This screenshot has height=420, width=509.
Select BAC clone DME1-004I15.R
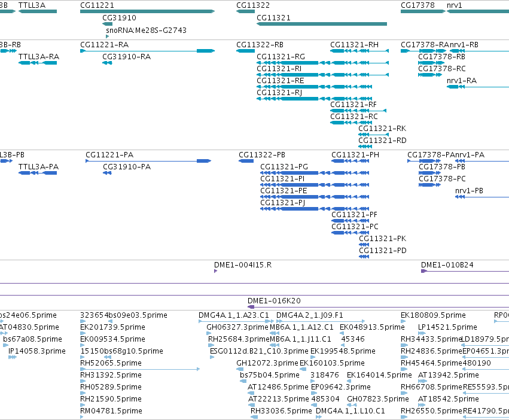pyautogui.click(x=242, y=265)
